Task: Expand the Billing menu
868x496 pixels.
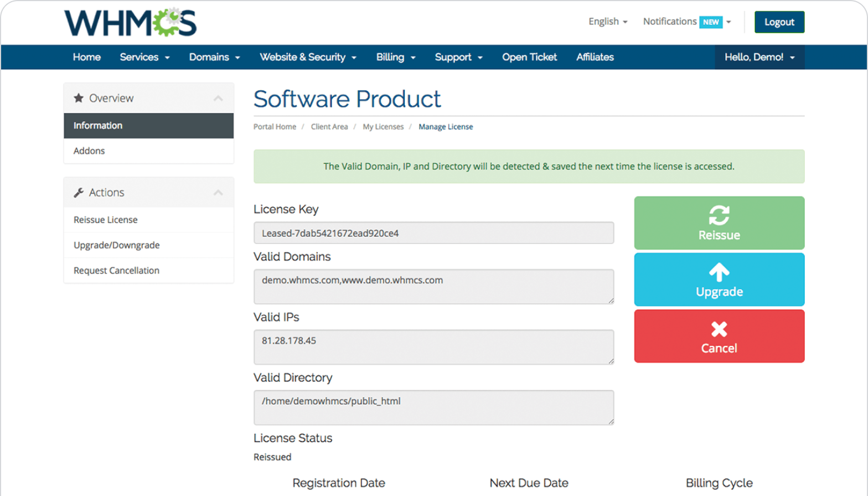Action: coord(396,57)
